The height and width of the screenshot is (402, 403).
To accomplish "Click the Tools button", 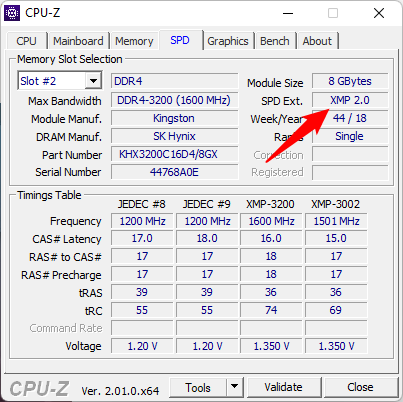I will [198, 388].
